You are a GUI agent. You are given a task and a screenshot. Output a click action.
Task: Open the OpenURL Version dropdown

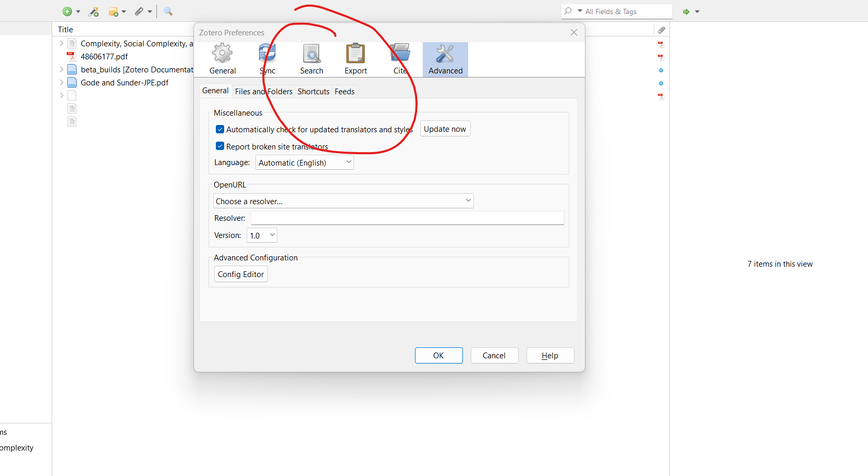click(x=262, y=235)
